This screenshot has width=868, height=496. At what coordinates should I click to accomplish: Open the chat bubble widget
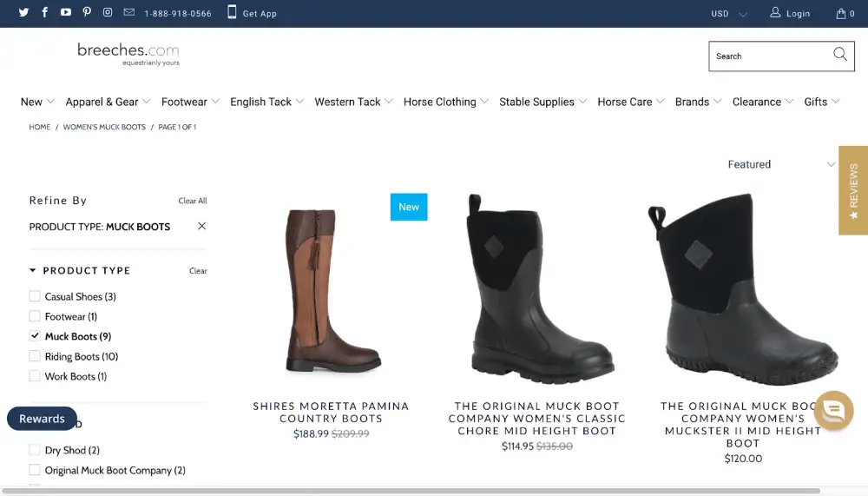pos(833,411)
